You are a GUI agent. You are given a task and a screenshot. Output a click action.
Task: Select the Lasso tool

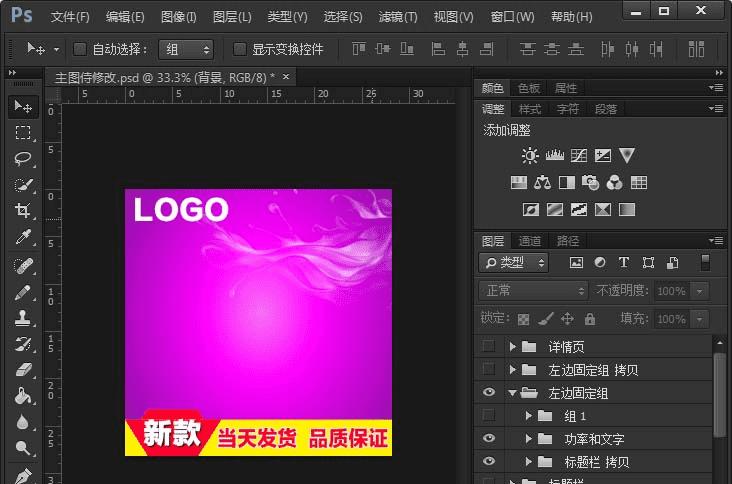coord(22,159)
